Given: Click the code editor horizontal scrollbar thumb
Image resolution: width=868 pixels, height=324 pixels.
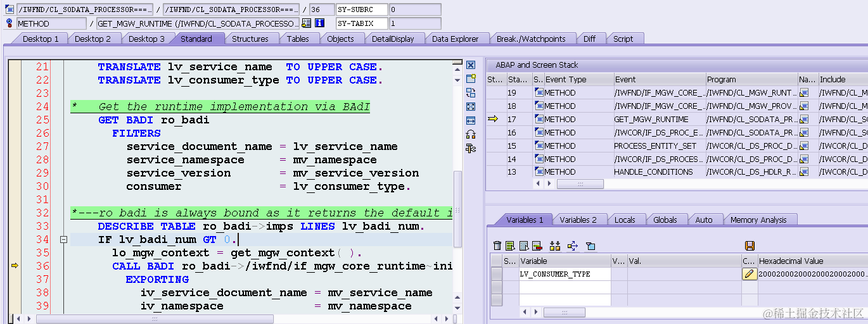Looking at the screenshot, I should click(154, 319).
